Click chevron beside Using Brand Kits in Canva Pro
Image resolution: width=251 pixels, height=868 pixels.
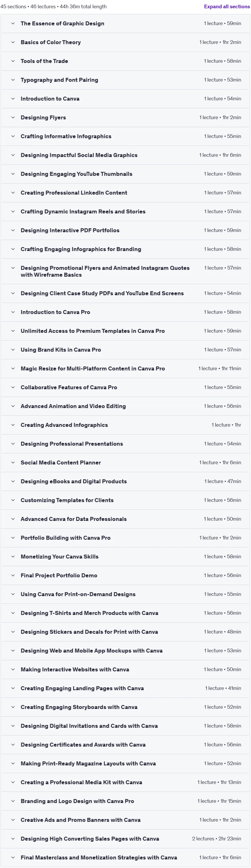point(13,350)
